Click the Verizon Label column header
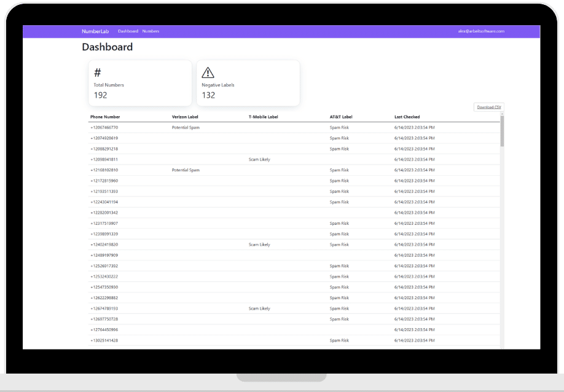 (x=185, y=117)
